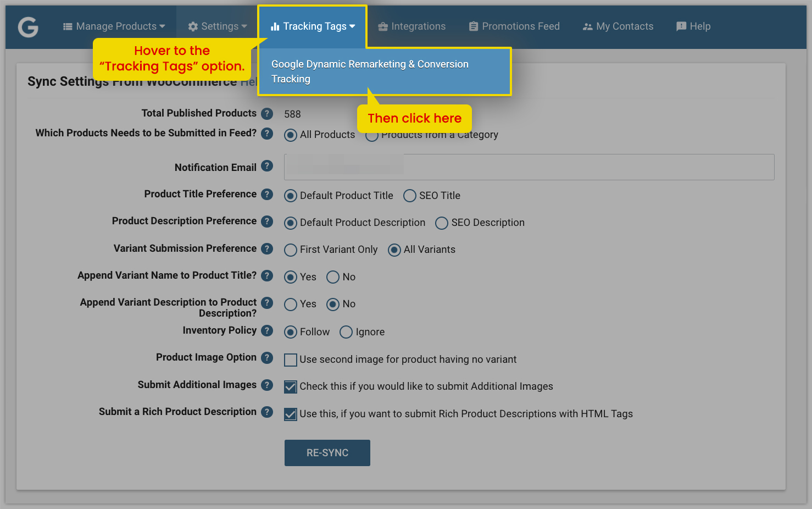
Task: Click help icon for Total Published Products
Action: [267, 114]
